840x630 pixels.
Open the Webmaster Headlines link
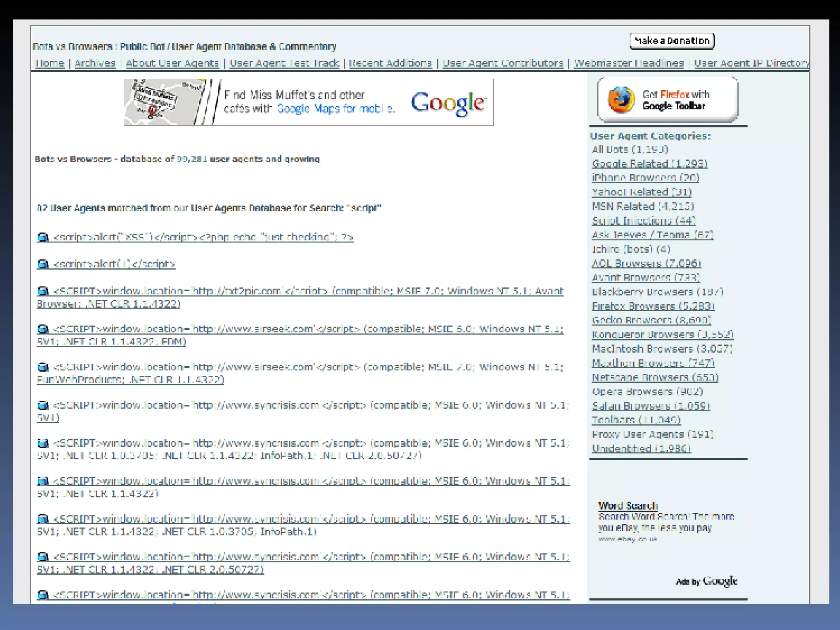[x=628, y=63]
